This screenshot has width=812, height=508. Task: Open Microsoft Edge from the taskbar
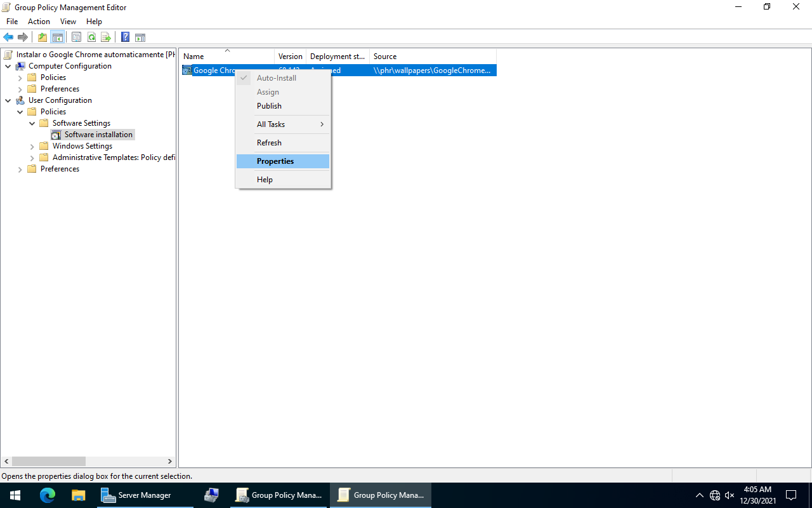pyautogui.click(x=48, y=495)
